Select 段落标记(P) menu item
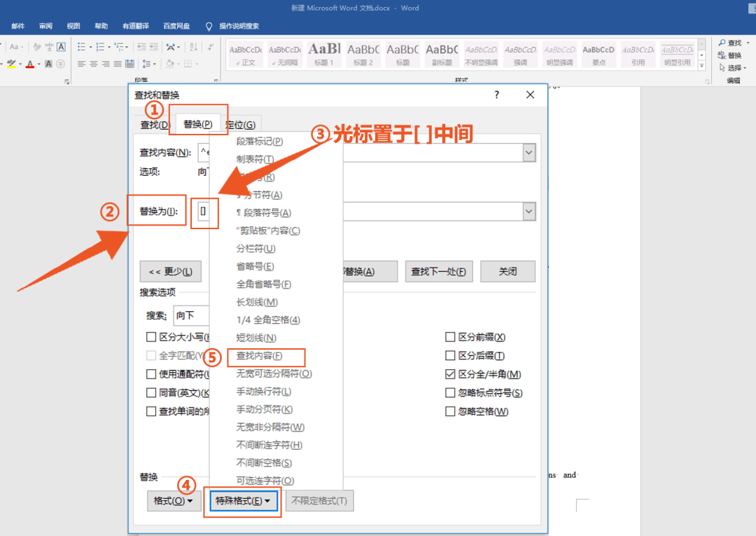756x536 pixels. (x=260, y=142)
